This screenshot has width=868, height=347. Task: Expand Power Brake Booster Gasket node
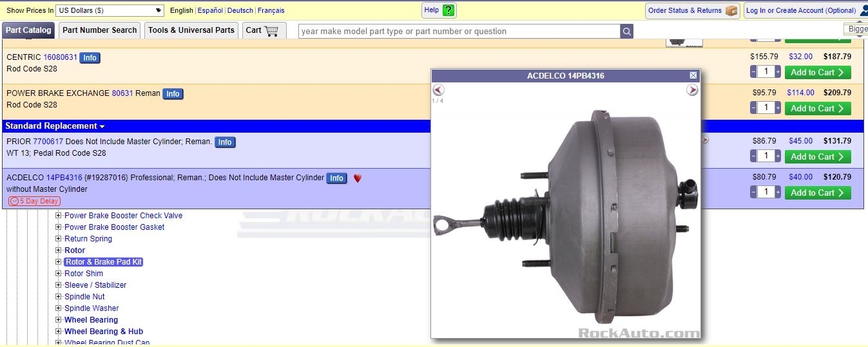click(x=58, y=227)
